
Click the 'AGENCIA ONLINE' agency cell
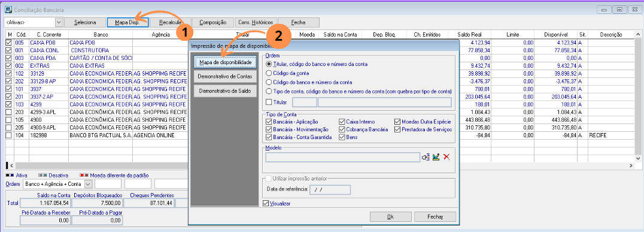160,135
